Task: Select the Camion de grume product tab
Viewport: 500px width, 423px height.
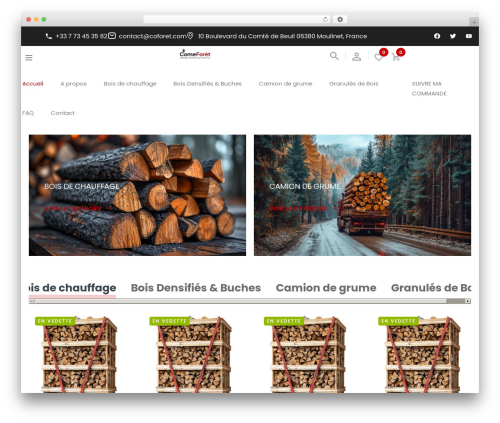Action: (326, 288)
